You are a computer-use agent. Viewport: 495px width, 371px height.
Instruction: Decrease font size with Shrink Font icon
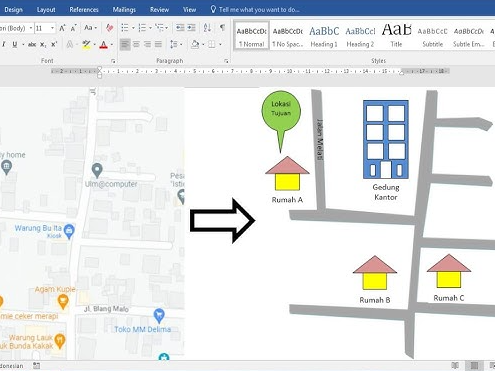tap(74, 28)
